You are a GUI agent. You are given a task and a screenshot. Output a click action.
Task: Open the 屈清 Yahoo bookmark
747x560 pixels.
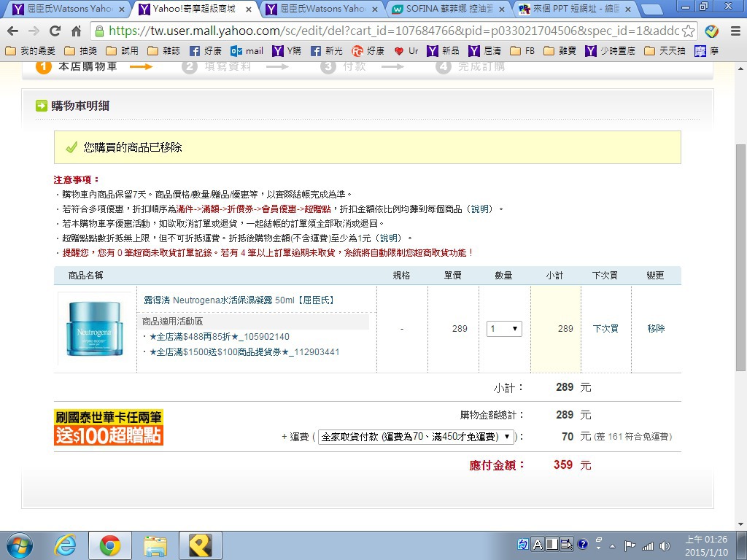coord(484,50)
